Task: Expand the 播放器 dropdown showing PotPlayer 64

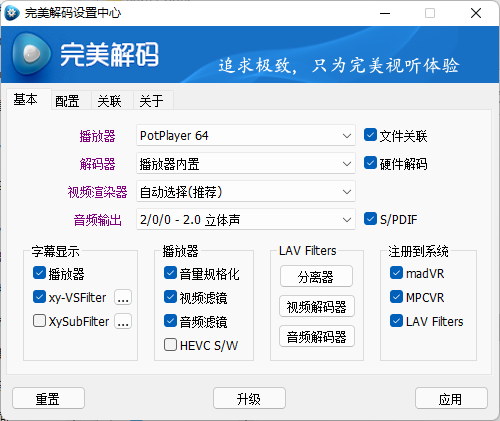Action: 246,135
